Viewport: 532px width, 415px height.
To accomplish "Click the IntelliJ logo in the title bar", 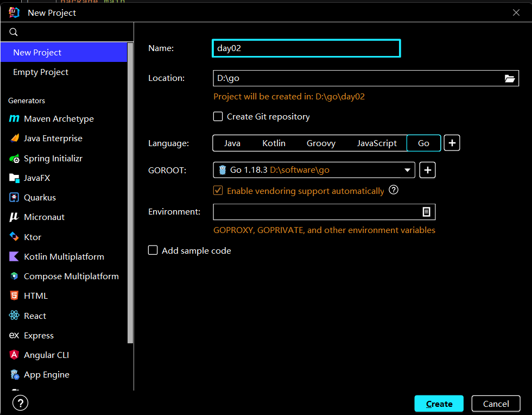I will coord(14,12).
